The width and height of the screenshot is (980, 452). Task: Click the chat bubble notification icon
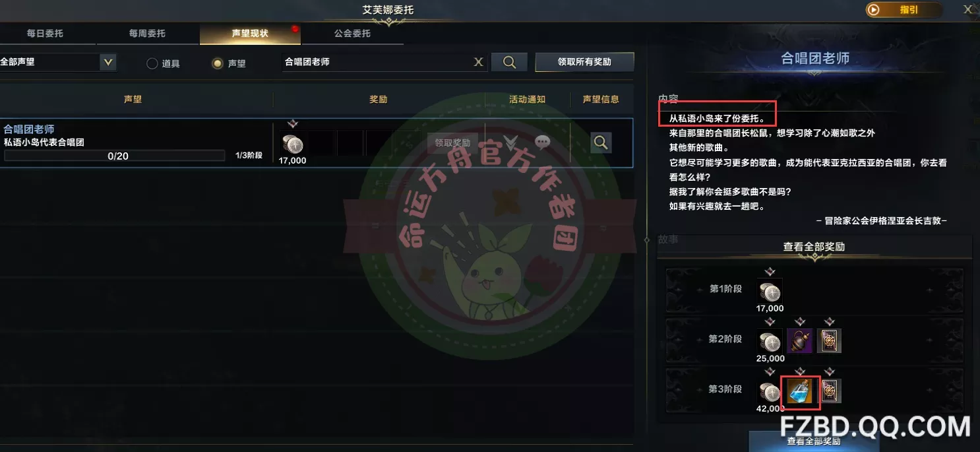pyautogui.click(x=543, y=141)
